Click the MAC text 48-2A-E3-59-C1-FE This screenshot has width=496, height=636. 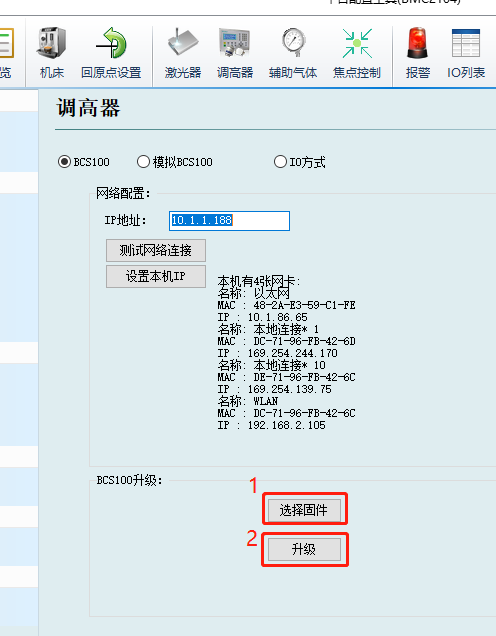(x=304, y=305)
